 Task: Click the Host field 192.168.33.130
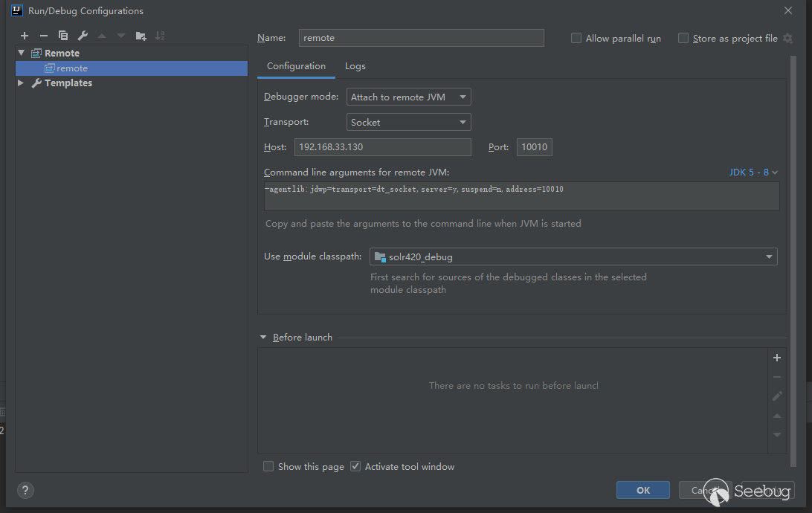(382, 147)
